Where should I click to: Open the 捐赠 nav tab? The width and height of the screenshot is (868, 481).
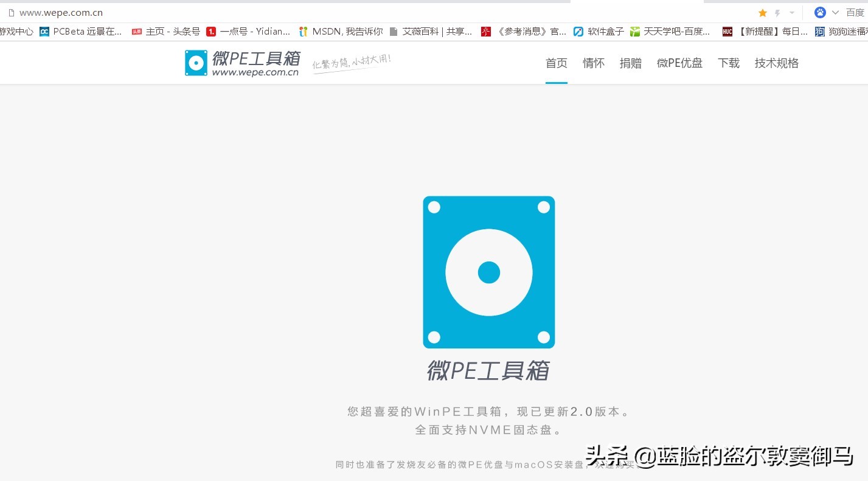pos(631,63)
